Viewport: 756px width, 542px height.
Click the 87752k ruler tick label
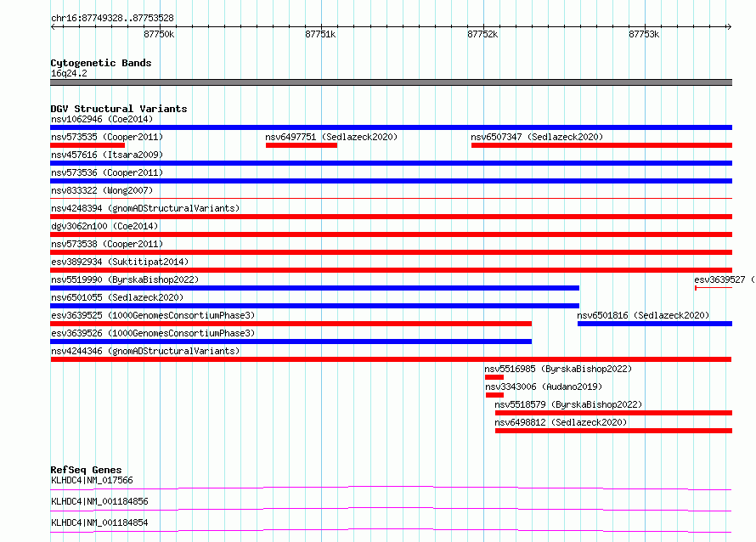(482, 34)
